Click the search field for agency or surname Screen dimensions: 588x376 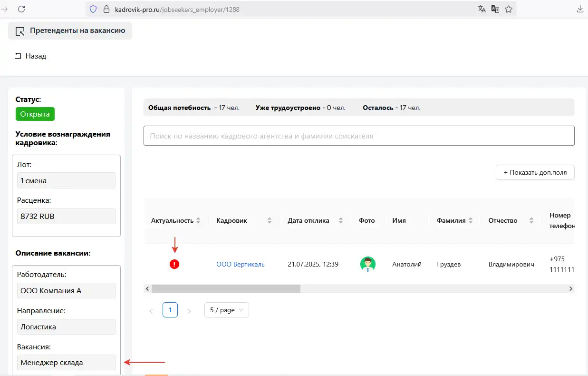(359, 136)
